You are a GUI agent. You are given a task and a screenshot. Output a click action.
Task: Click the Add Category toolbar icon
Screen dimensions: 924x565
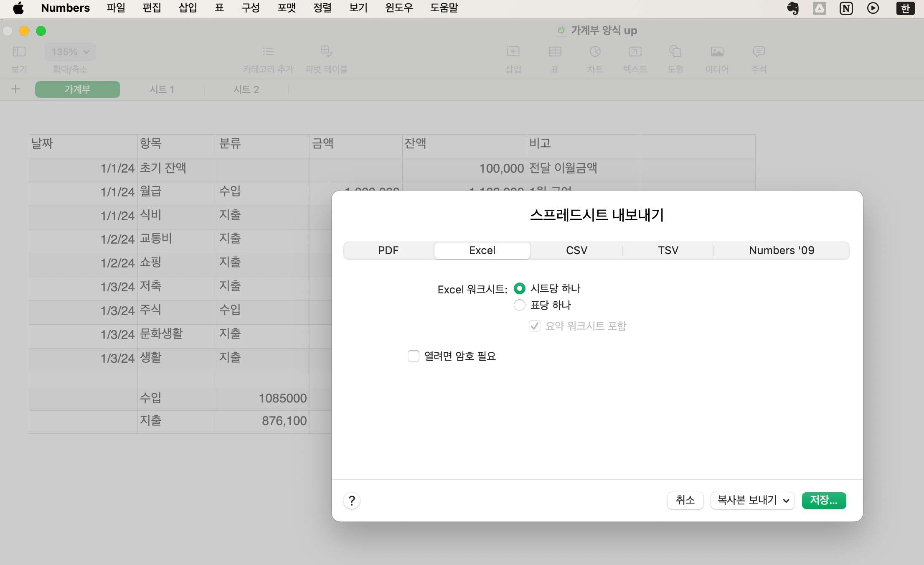[x=268, y=52]
